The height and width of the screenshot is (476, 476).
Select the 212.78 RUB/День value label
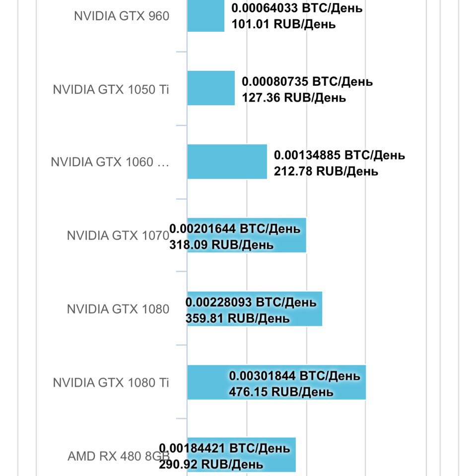pos(326,171)
